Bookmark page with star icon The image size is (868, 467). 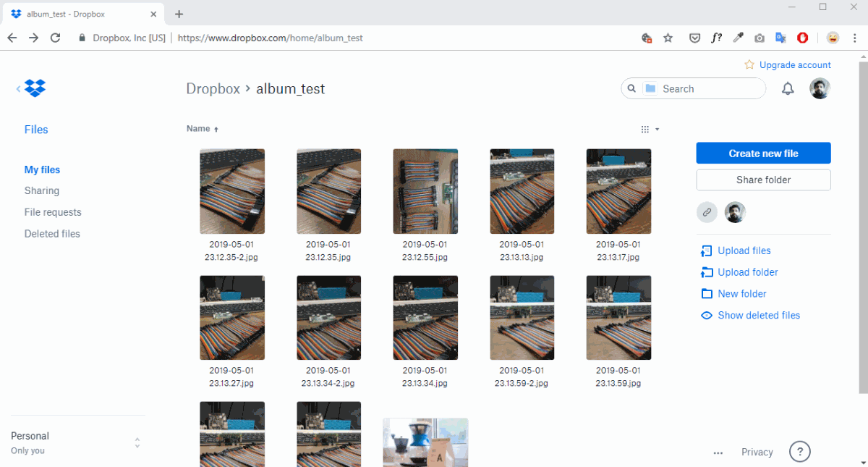pos(668,38)
